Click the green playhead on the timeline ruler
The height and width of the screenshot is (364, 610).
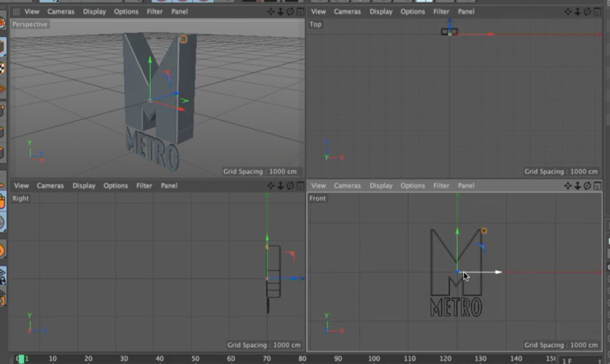click(22, 359)
